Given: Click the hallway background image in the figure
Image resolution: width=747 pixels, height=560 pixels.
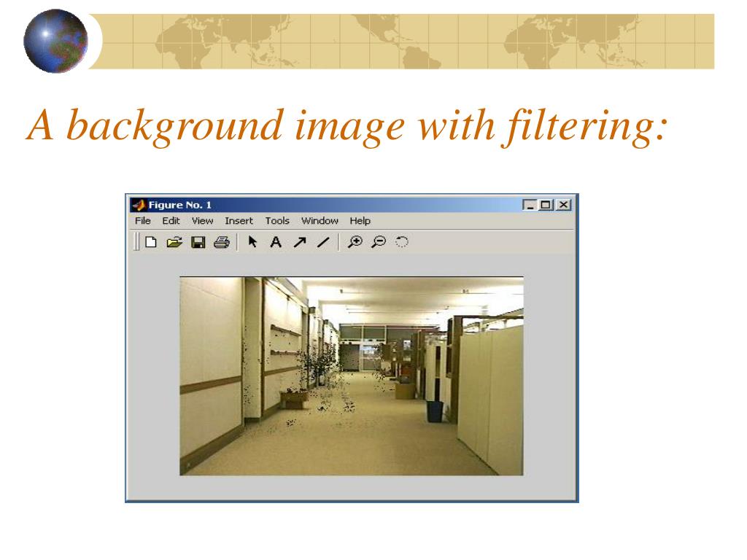Looking at the screenshot, I should click(352, 376).
